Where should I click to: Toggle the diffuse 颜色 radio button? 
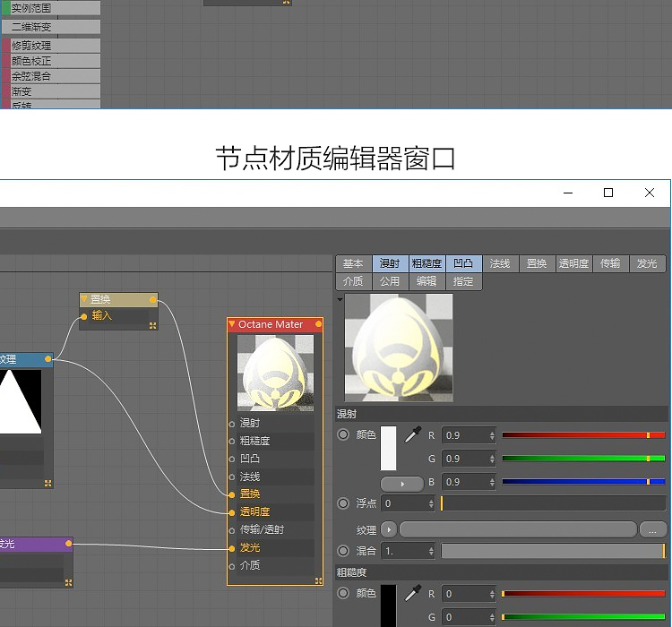click(x=343, y=434)
